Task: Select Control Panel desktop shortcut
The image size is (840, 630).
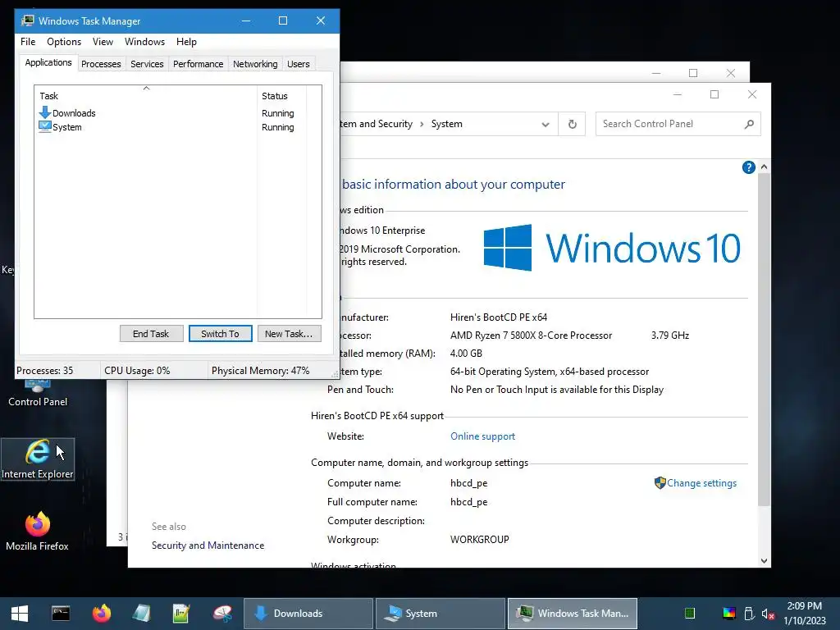Action: [38, 394]
